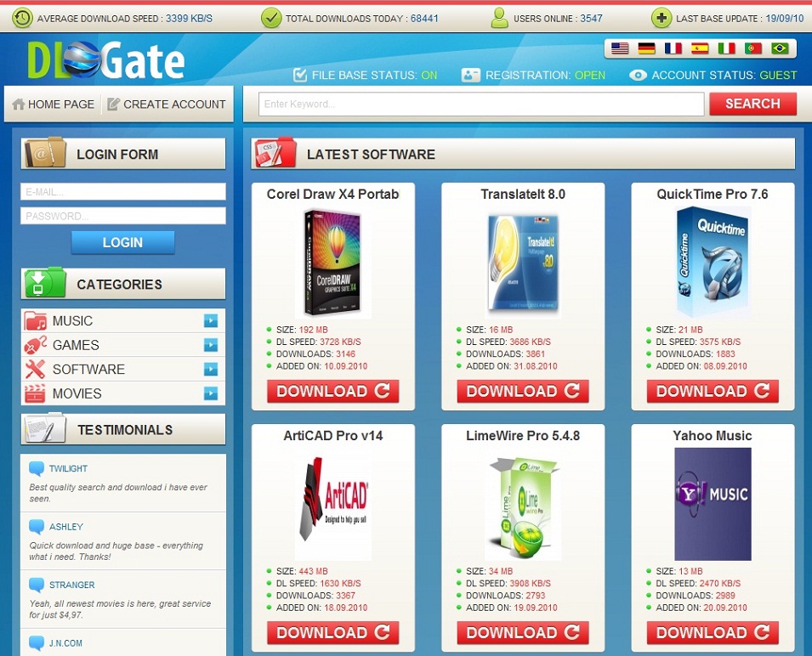Click the blue Login button
The height and width of the screenshot is (656, 812).
tap(122, 242)
